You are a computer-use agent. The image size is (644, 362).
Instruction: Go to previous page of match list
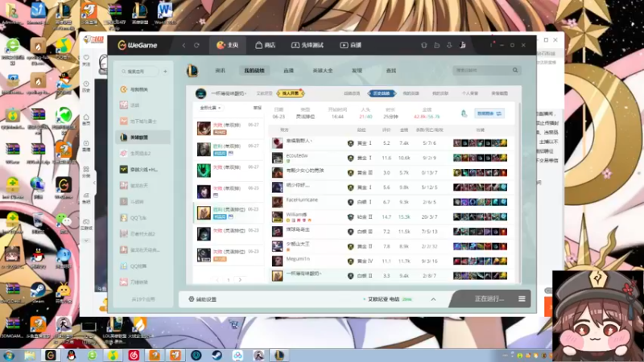[217, 280]
